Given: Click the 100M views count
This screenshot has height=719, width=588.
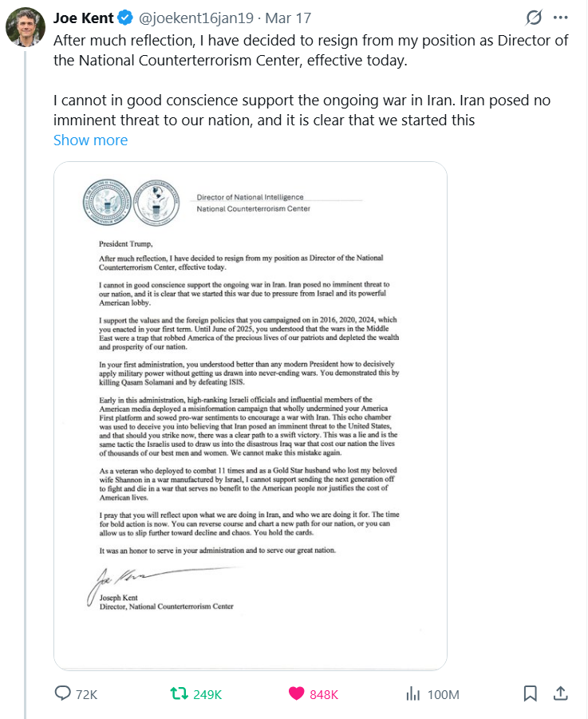Looking at the screenshot, I should click(x=444, y=694).
